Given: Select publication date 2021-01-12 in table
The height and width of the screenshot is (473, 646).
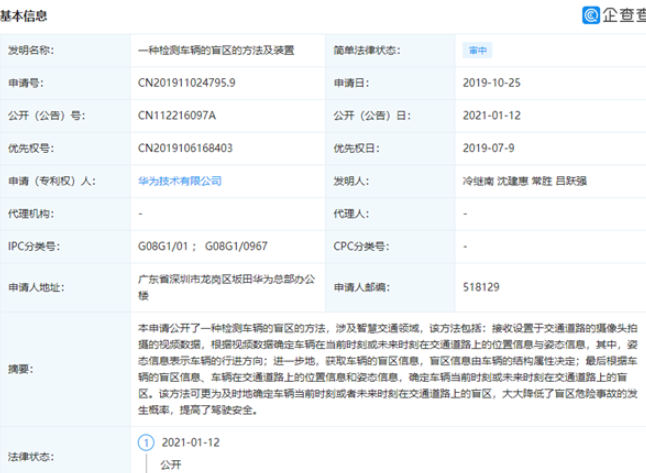Looking at the screenshot, I should click(492, 115).
